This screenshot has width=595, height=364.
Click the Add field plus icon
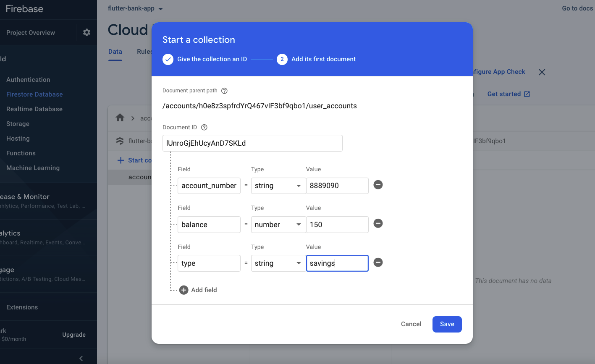point(183,290)
